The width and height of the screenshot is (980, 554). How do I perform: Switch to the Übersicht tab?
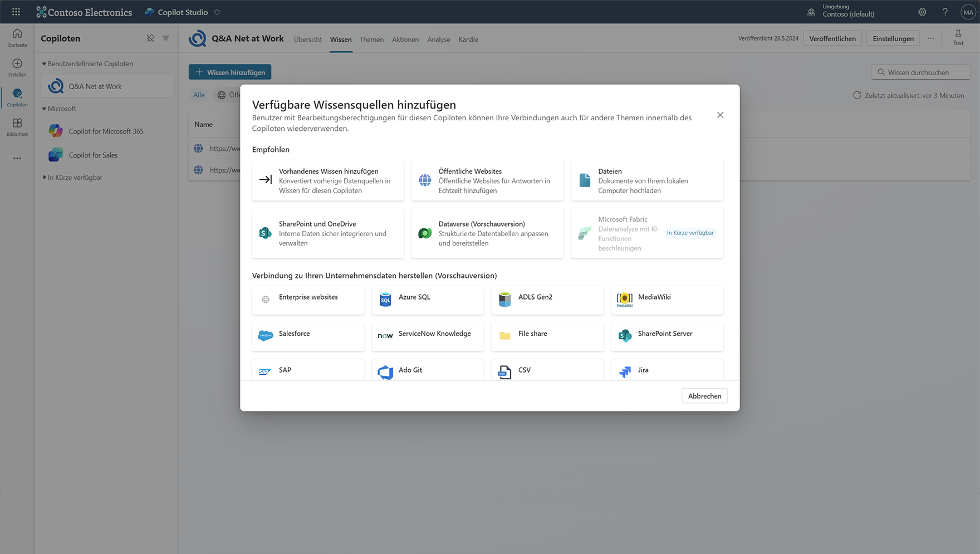(x=308, y=40)
